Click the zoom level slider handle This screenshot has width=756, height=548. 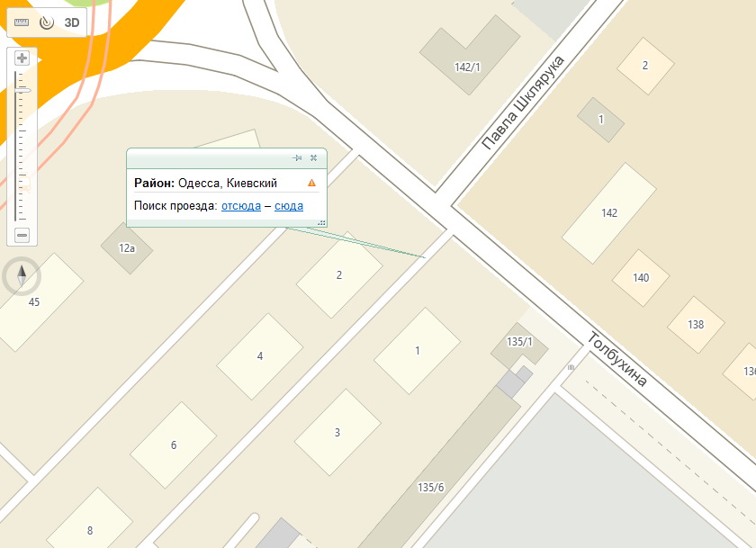click(x=22, y=90)
